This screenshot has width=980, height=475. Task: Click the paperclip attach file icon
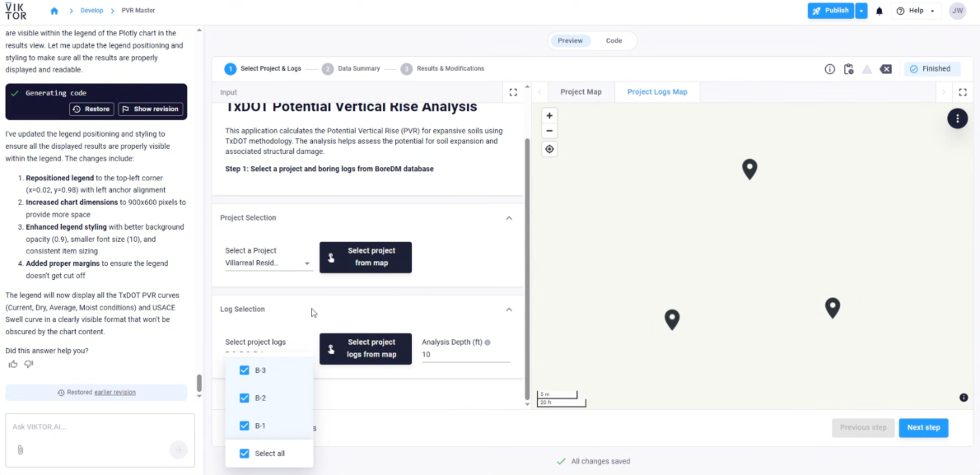pos(21,450)
